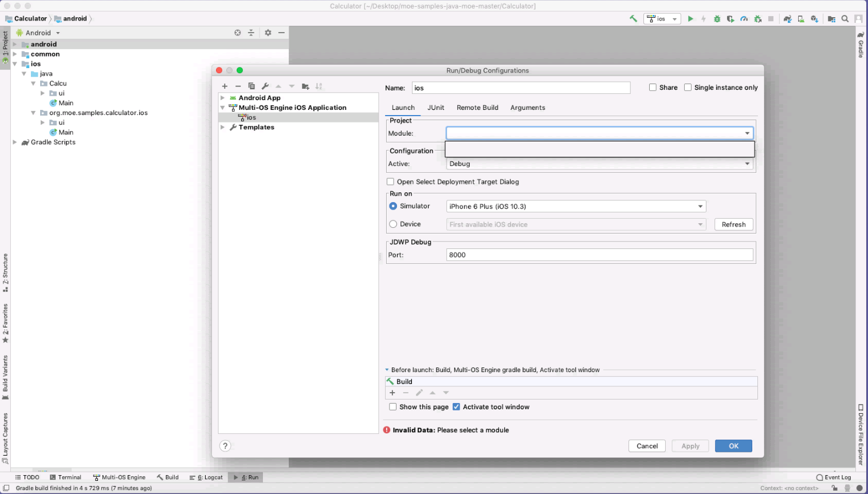Add new configuration with plus icon

225,86
